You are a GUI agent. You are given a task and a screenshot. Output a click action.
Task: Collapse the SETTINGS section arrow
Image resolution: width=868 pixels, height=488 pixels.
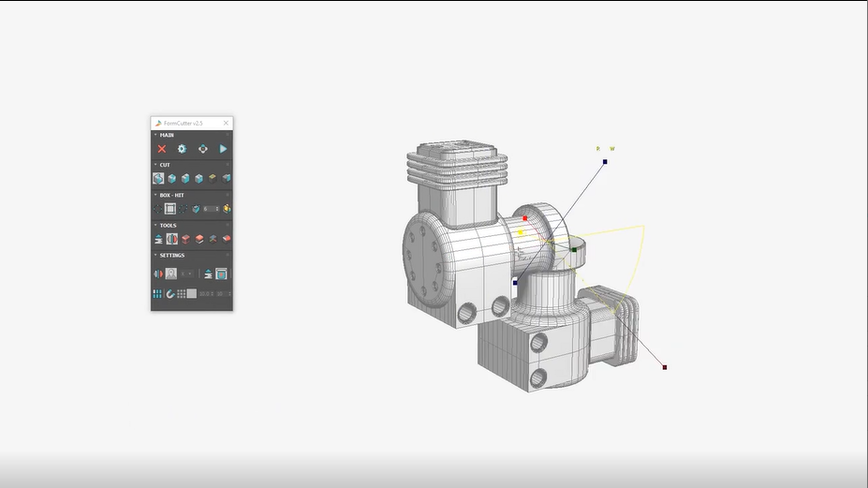pos(155,256)
